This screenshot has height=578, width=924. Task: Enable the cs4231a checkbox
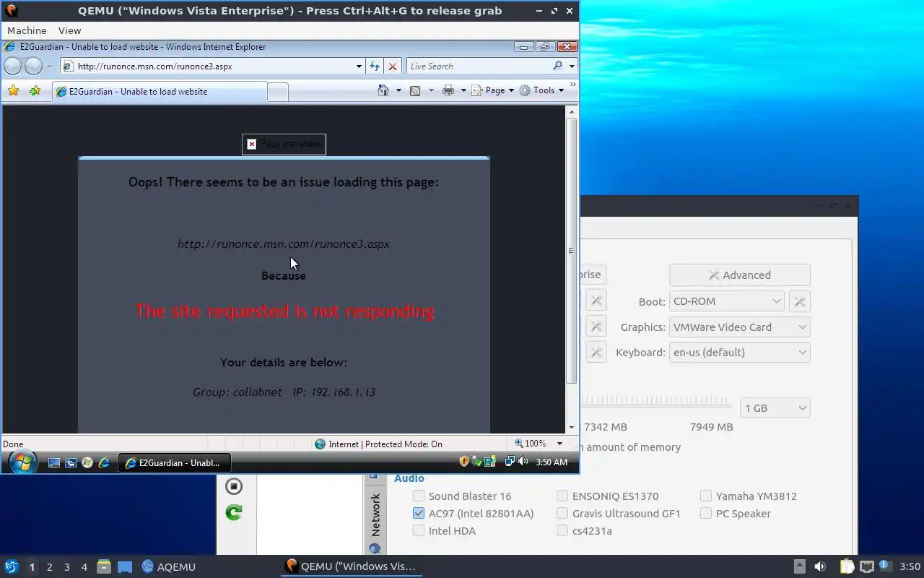point(562,530)
